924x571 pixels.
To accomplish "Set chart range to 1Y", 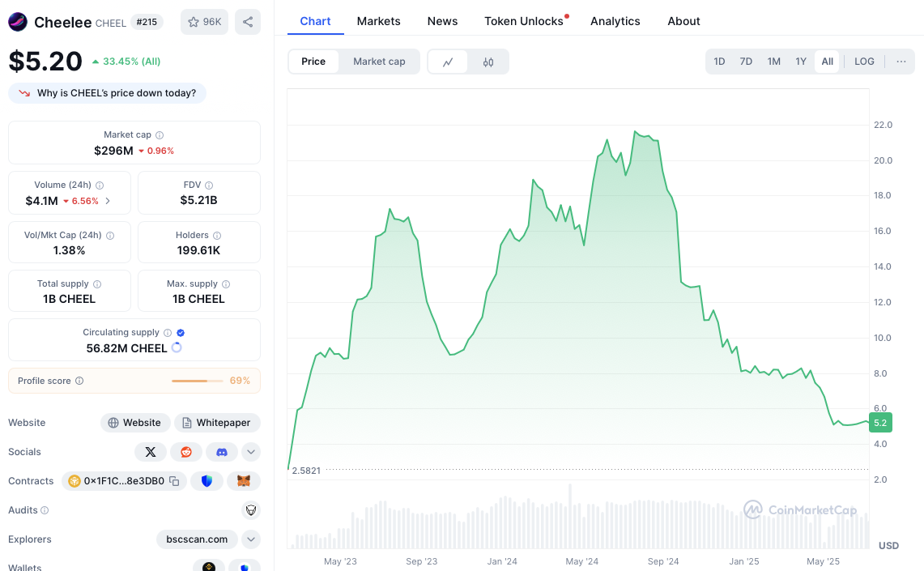I will (x=801, y=62).
